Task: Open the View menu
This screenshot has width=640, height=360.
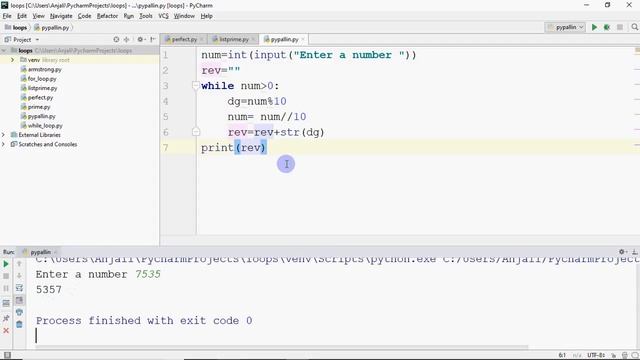Action: pos(38,16)
